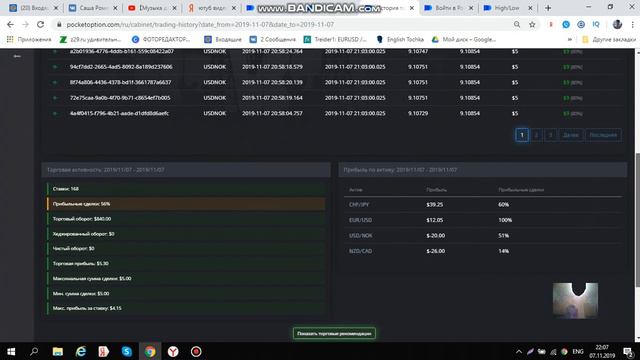Image resolution: width=640 pixels, height=360 pixels.
Task: Open the IQ browser extension icon
Action: pyautogui.click(x=596, y=24)
